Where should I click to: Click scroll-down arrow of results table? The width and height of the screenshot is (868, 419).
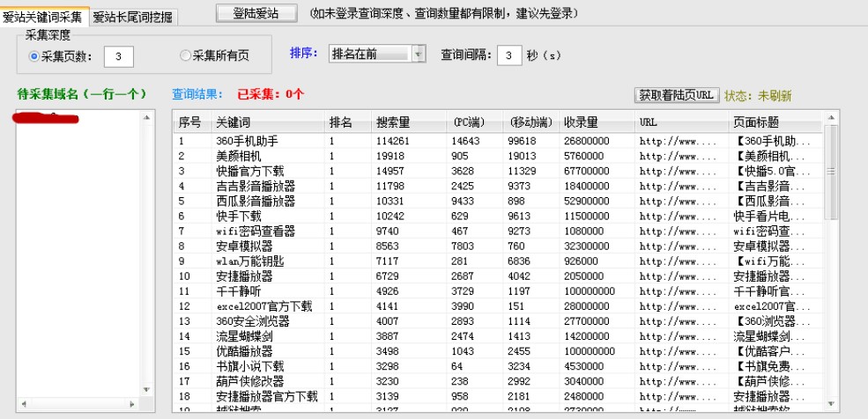(831, 404)
